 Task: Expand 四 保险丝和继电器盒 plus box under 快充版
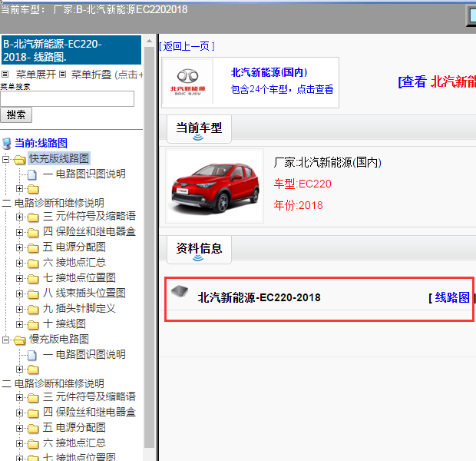[19, 233]
